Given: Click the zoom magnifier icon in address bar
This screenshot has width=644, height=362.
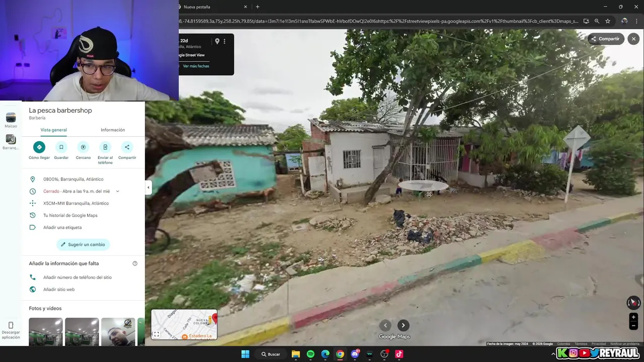Looking at the screenshot, I should coord(597,21).
